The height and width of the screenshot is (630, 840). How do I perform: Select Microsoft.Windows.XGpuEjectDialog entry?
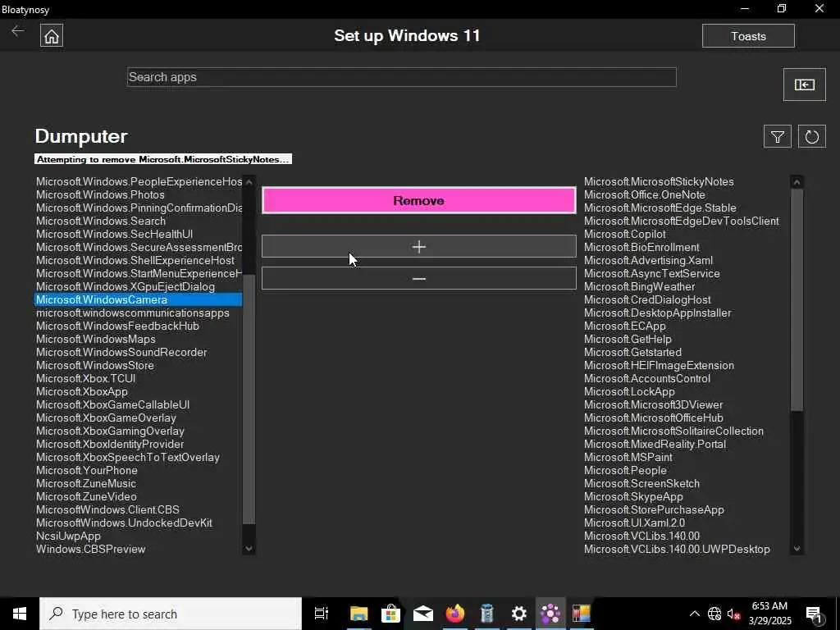coord(126,286)
